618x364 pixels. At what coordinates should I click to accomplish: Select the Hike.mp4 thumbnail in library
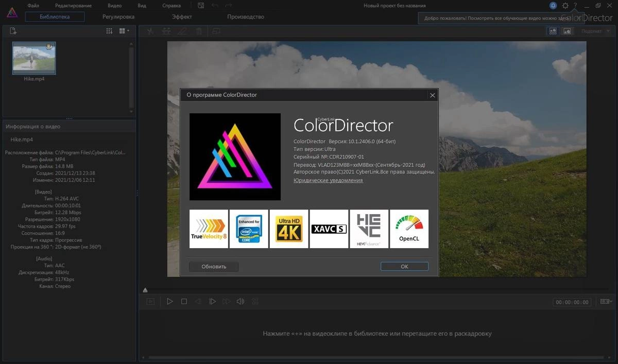tap(34, 58)
